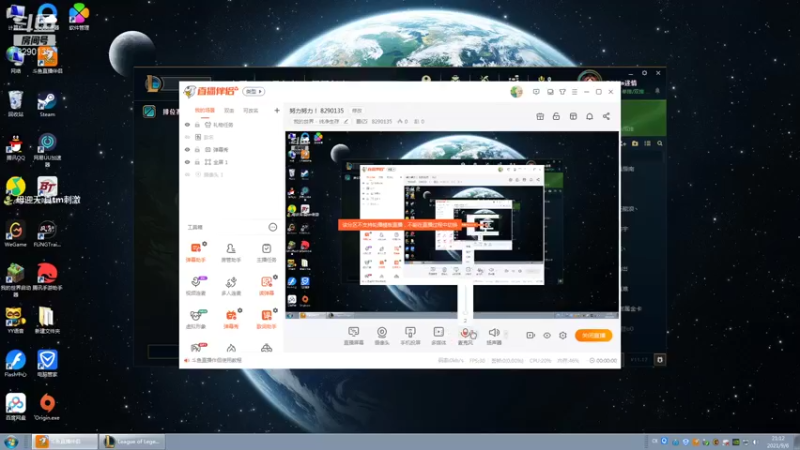This screenshot has height=450, width=800.
Task: Open the Steam desktop shortcut
Action: click(x=47, y=105)
